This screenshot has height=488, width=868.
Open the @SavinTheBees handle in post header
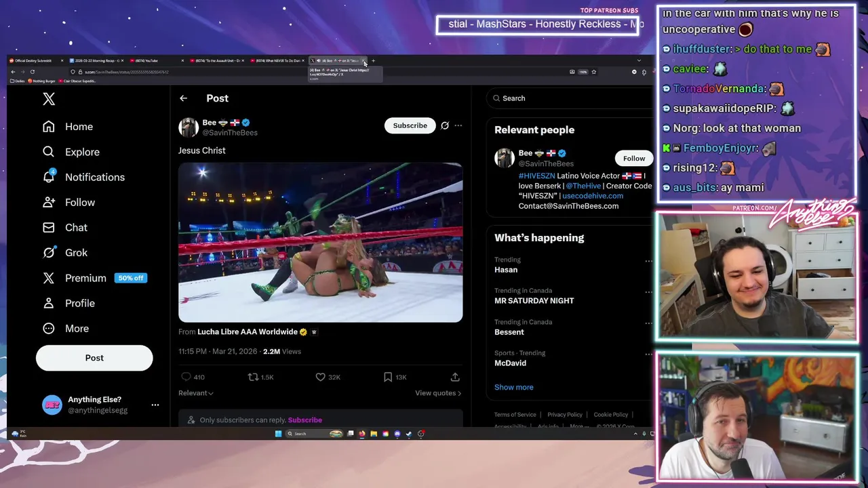pyautogui.click(x=230, y=133)
